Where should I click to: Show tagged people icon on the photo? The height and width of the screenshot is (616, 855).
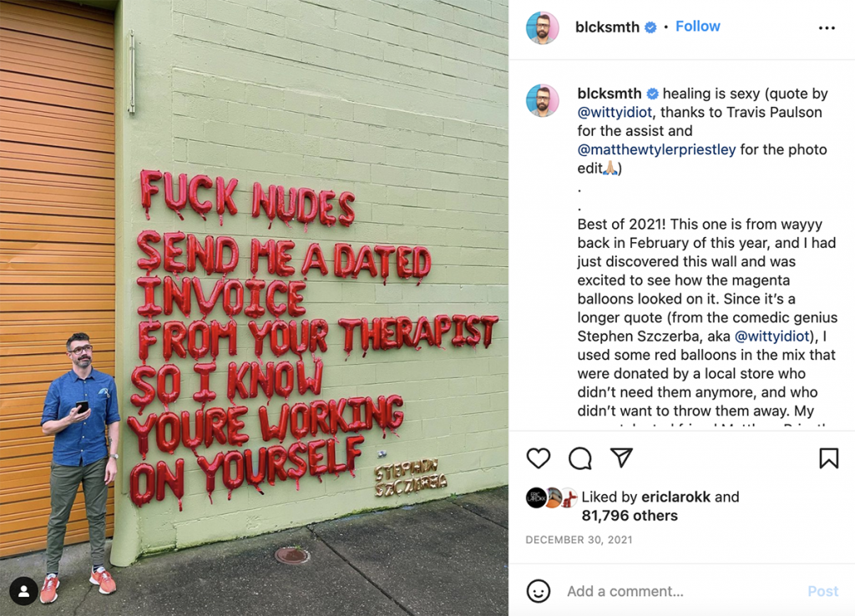(24, 591)
